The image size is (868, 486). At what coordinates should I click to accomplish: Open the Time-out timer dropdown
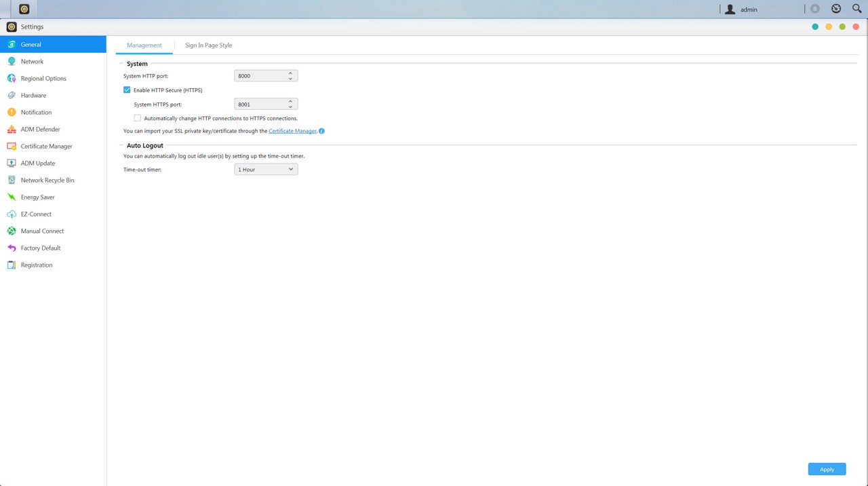(x=266, y=169)
